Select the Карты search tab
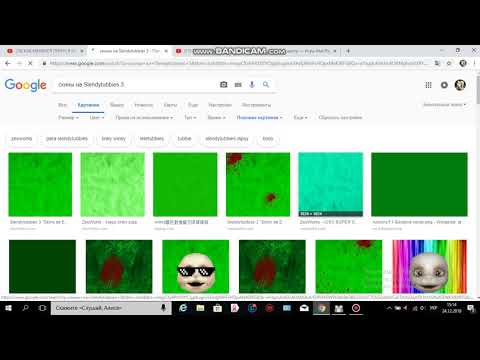 point(170,105)
